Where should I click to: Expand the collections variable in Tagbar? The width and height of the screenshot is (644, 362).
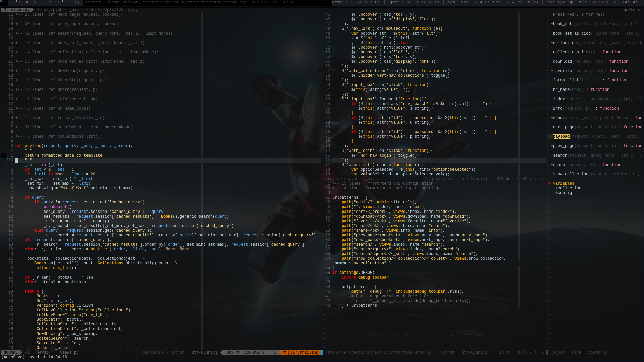556,188
